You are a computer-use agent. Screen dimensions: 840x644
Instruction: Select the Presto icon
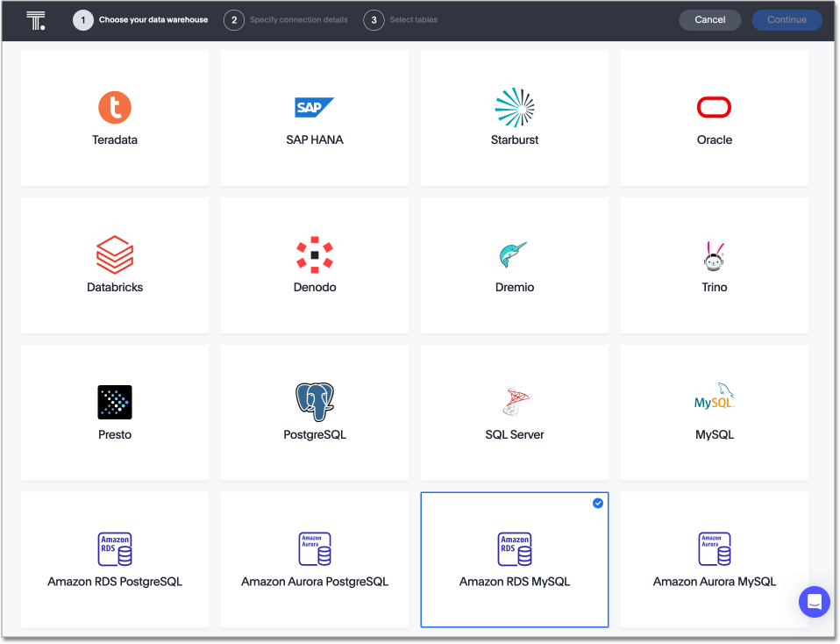tap(114, 401)
